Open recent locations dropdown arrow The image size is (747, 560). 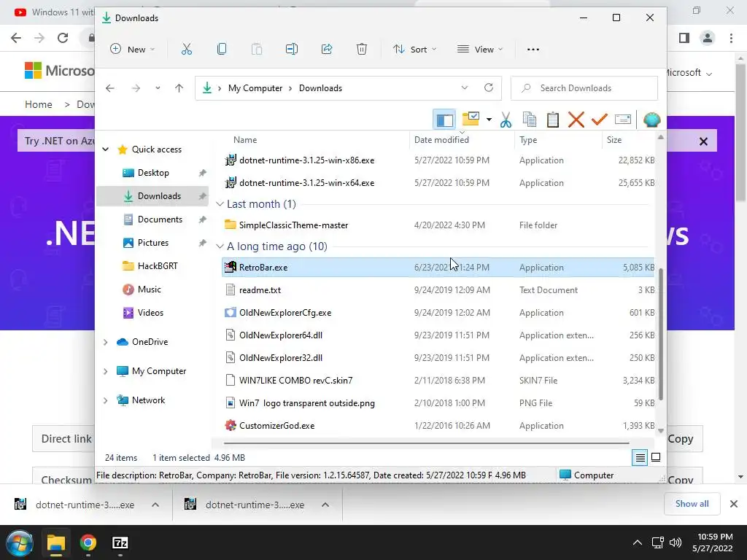(x=158, y=88)
